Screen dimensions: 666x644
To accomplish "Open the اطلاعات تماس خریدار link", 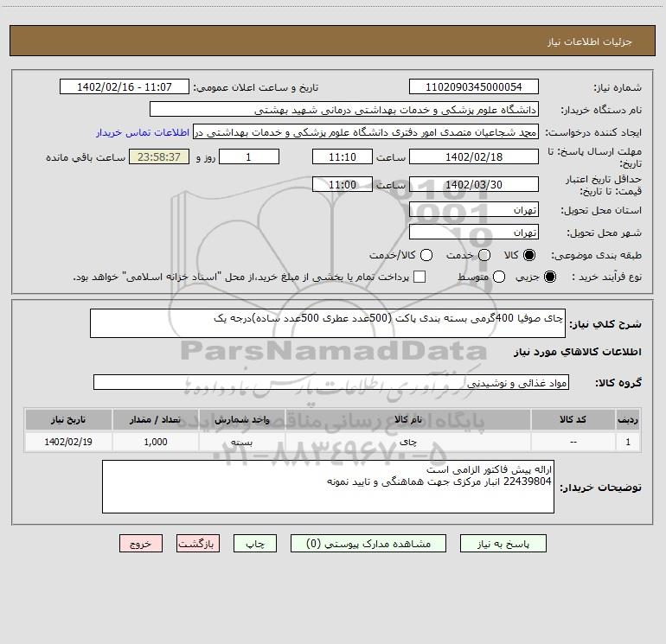I will click(143, 132).
